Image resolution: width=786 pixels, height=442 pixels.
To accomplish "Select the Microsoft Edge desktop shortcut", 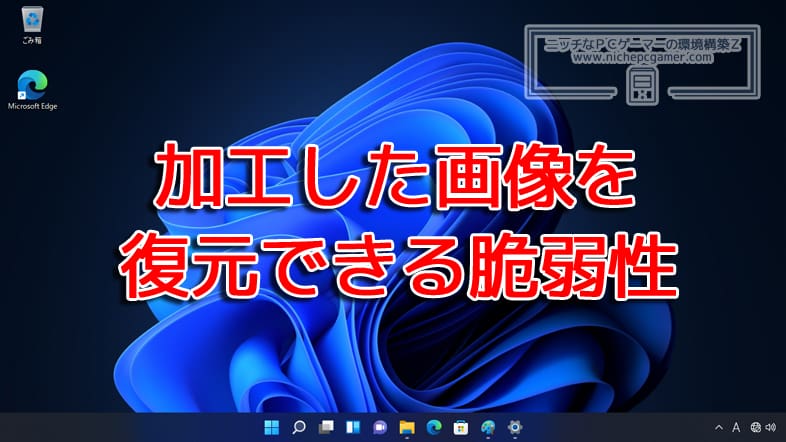I will click(x=32, y=90).
